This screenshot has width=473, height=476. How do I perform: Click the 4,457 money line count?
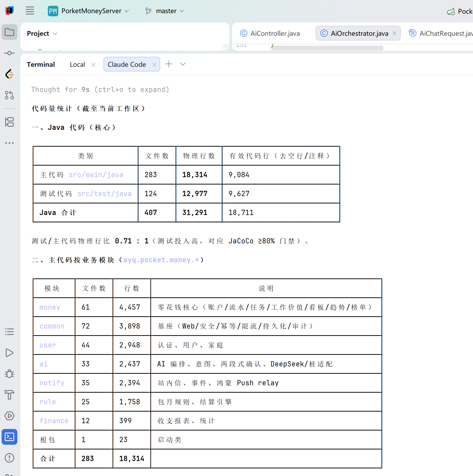130,307
